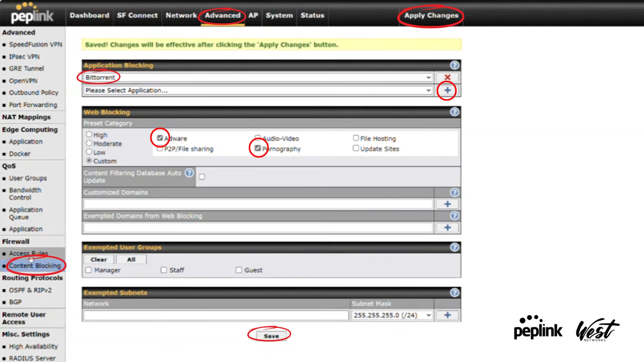Select the High preset radio button

tap(89, 134)
